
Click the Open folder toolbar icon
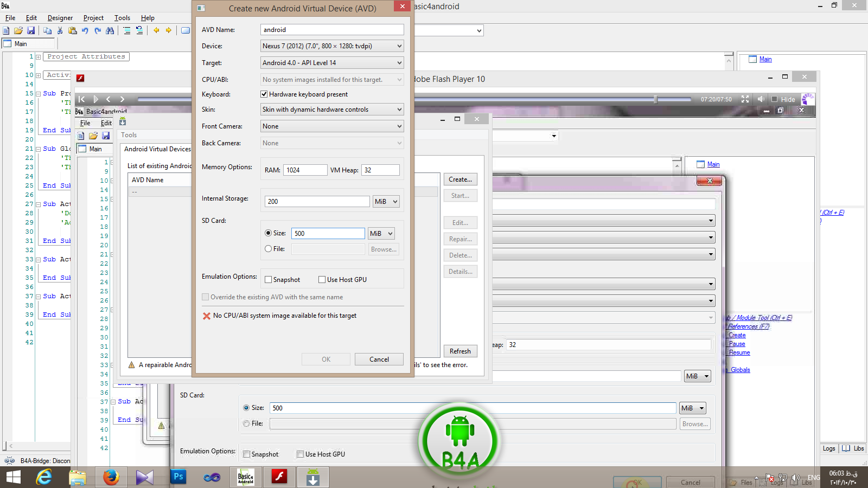tap(18, 30)
